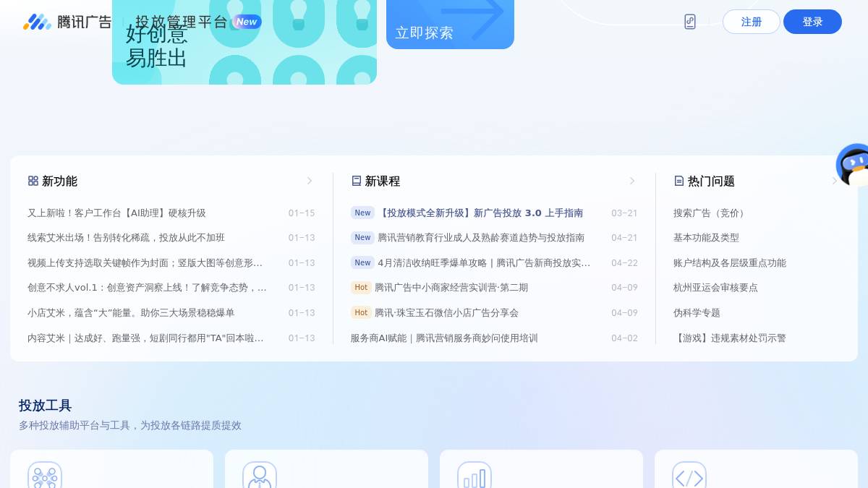Expand 新课程 panel via its right chevron
This screenshot has width=868, height=488.
tap(632, 181)
